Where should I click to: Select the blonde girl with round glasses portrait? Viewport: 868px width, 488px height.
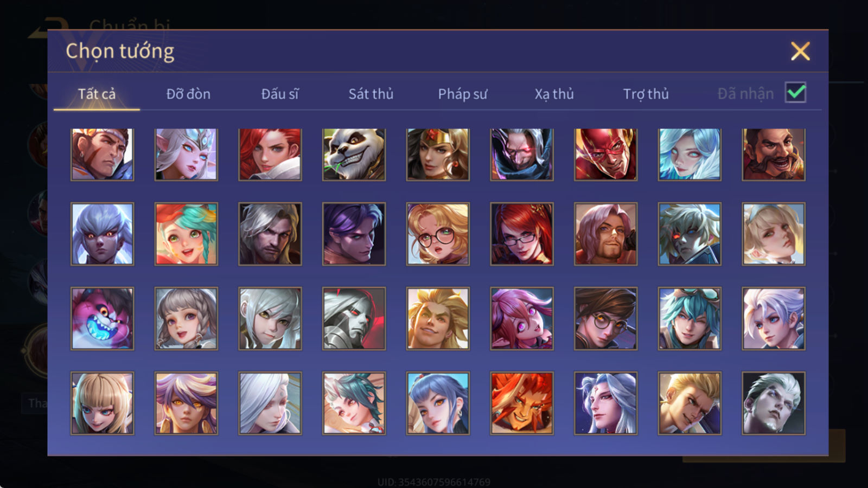(x=438, y=234)
